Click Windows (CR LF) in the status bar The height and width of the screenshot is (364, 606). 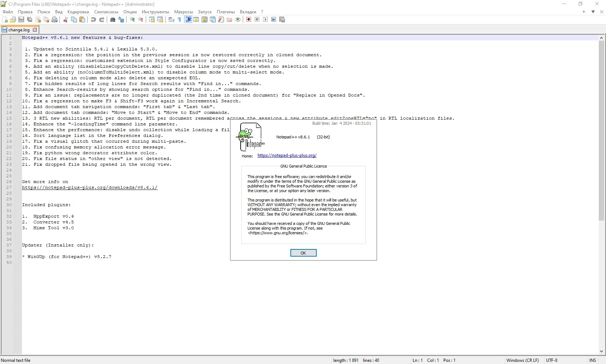pos(523,360)
